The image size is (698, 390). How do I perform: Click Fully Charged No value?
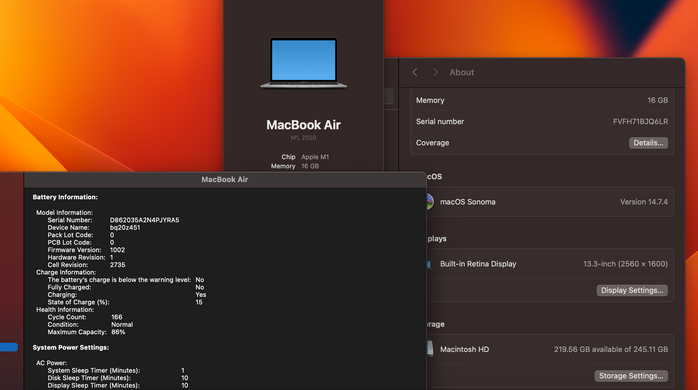tap(200, 287)
